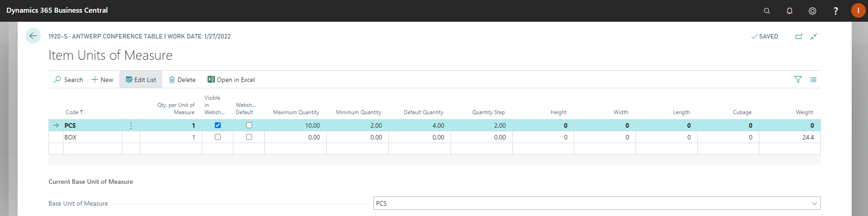Click BOX quantity step 0.00
Viewport: 868px width, 216px height.
(481, 137)
